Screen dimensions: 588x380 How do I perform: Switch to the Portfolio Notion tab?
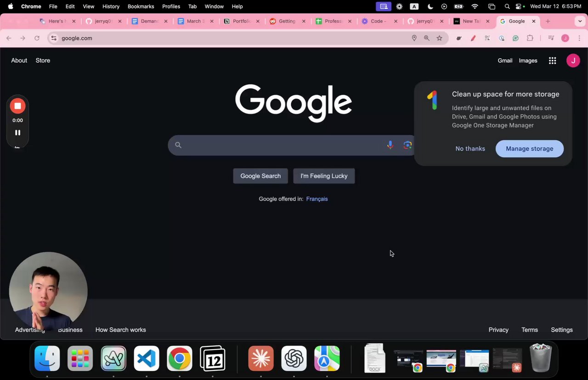click(242, 21)
